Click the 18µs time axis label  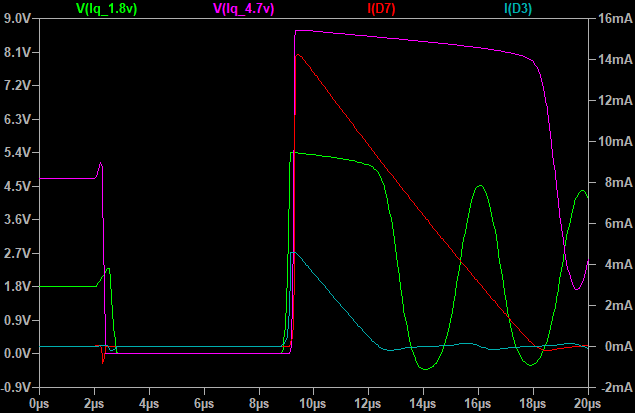[533, 404]
